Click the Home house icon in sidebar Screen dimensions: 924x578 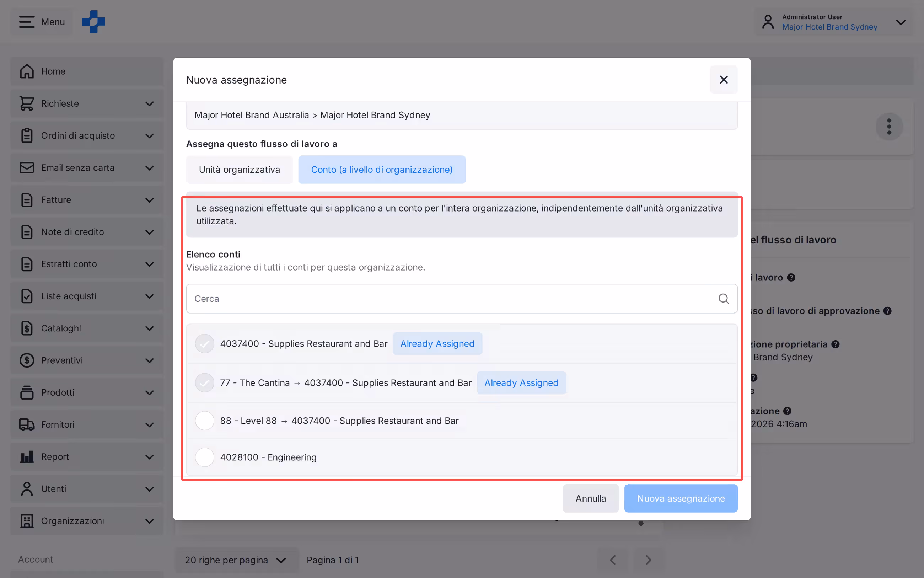27,71
